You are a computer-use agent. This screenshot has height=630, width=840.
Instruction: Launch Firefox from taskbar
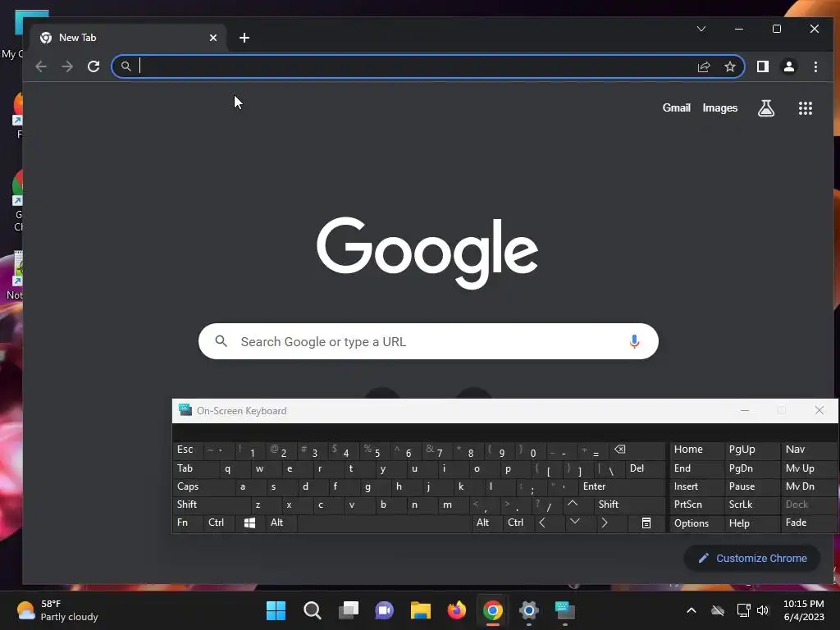click(x=456, y=610)
